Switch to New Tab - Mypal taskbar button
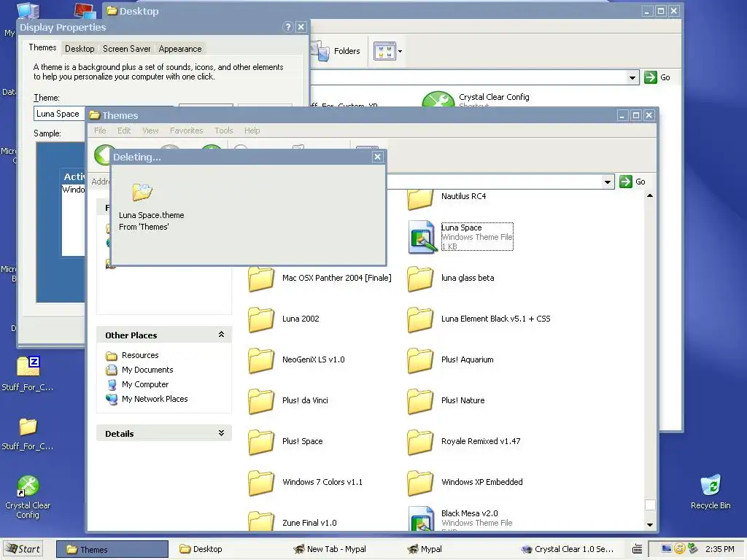Screen dimensions: 747x560 click(x=338, y=549)
